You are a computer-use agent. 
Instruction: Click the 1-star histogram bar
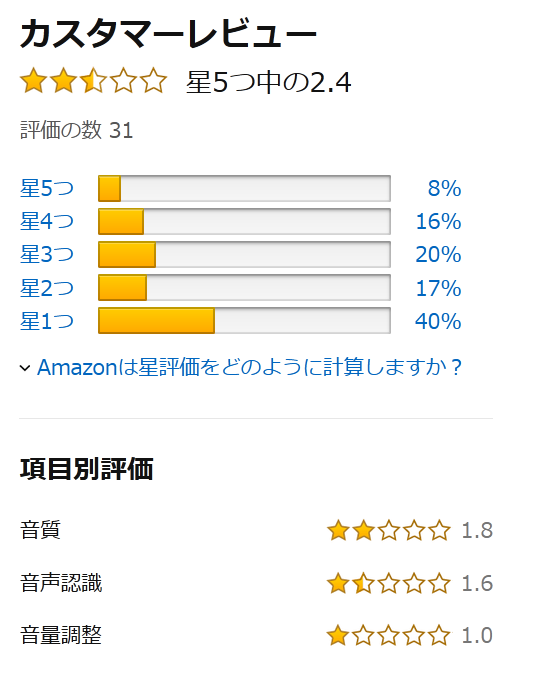pyautogui.click(x=244, y=321)
